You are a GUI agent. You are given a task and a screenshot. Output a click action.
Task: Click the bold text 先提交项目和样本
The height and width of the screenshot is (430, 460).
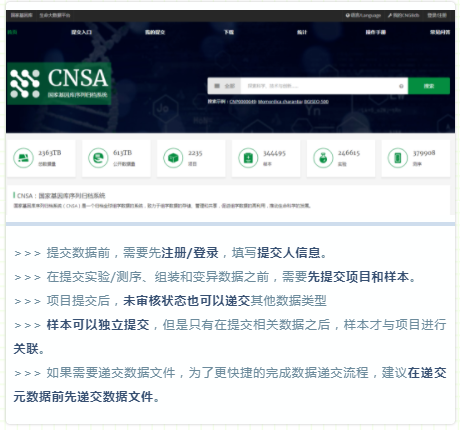(358, 277)
